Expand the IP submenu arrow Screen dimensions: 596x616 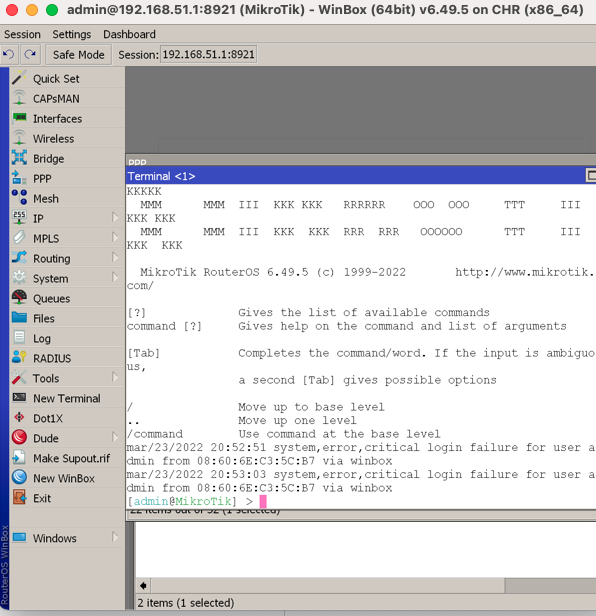(115, 218)
